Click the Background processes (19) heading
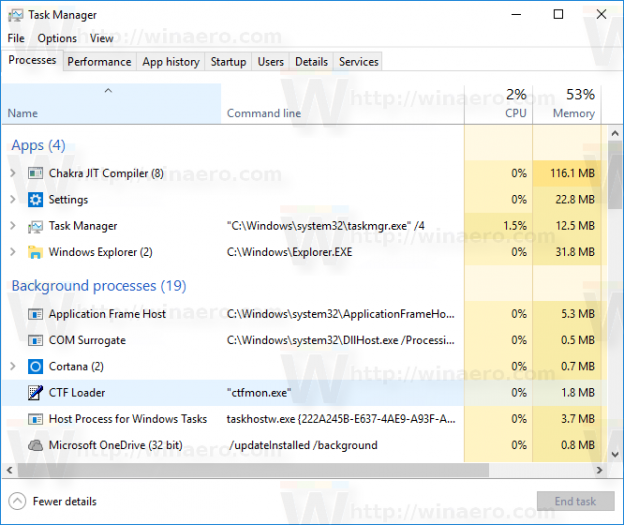The height and width of the screenshot is (525, 624). [x=99, y=286]
